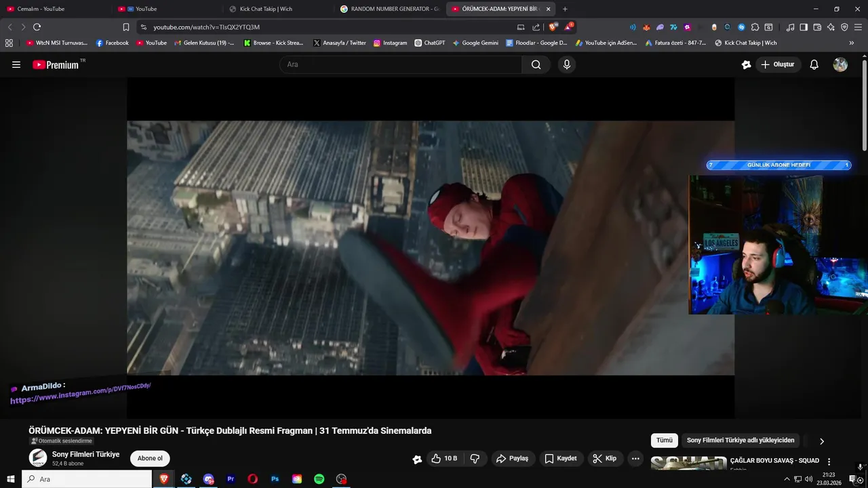Open Brave Wallet icon
This screenshot has height=488, width=868.
coord(817,27)
